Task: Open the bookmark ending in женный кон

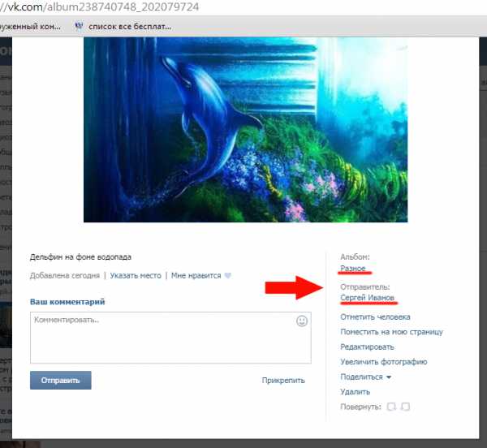Action: 30,27
